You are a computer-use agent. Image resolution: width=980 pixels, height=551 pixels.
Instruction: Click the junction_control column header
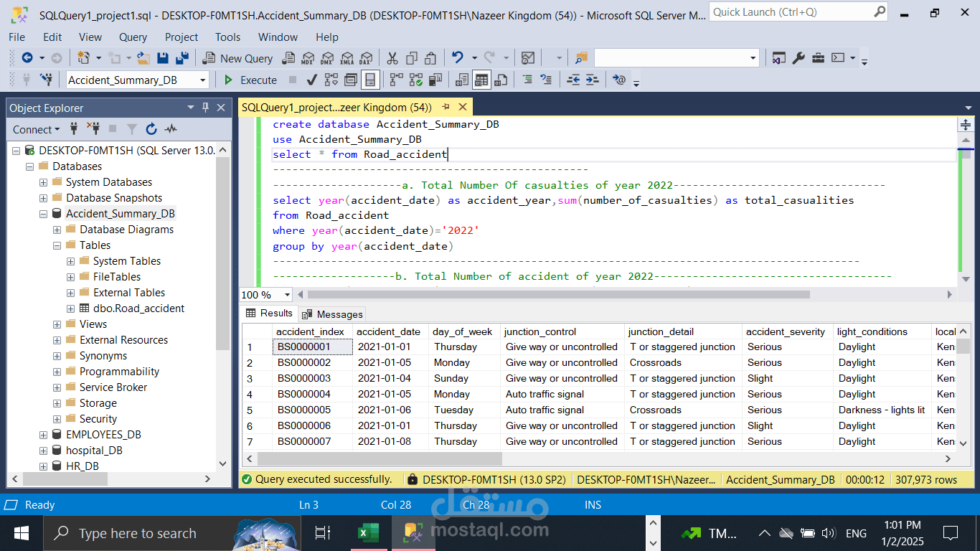(x=562, y=331)
